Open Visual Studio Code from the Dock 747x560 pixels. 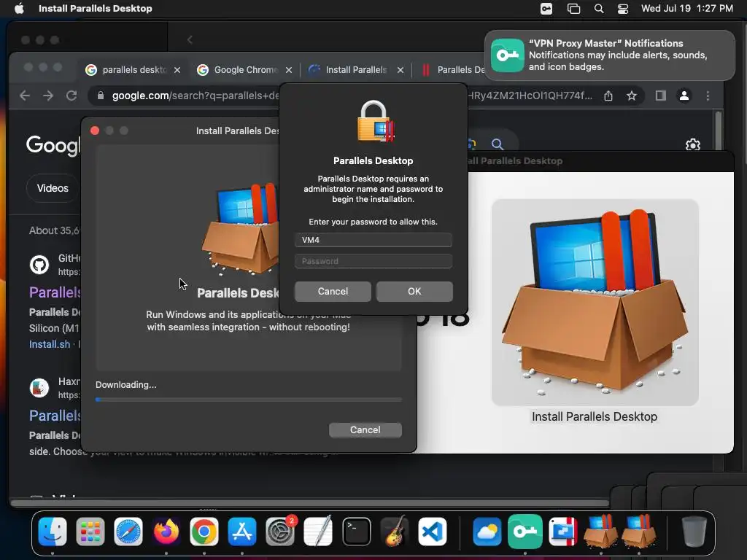tap(432, 532)
